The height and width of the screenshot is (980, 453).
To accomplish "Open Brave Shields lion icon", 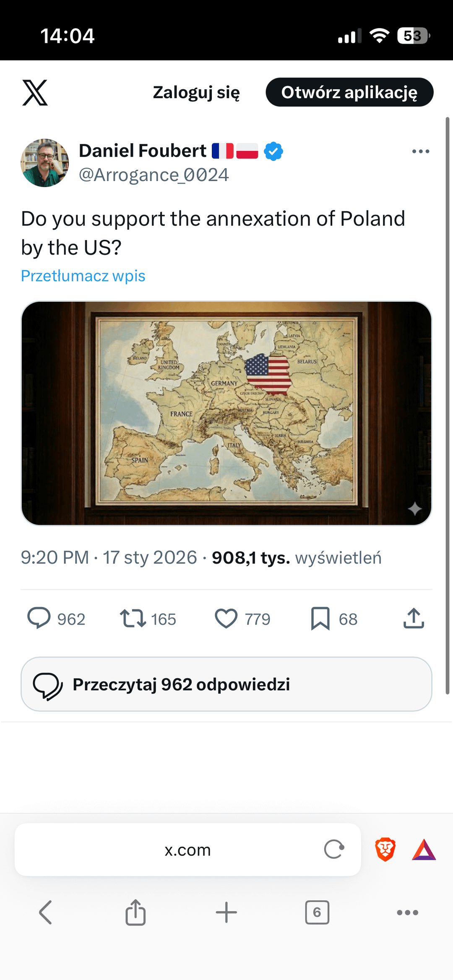I will click(x=385, y=850).
